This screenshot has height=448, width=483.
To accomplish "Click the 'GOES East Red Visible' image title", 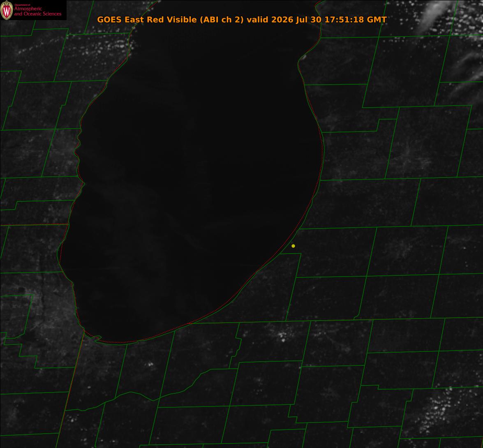I will [x=147, y=20].
